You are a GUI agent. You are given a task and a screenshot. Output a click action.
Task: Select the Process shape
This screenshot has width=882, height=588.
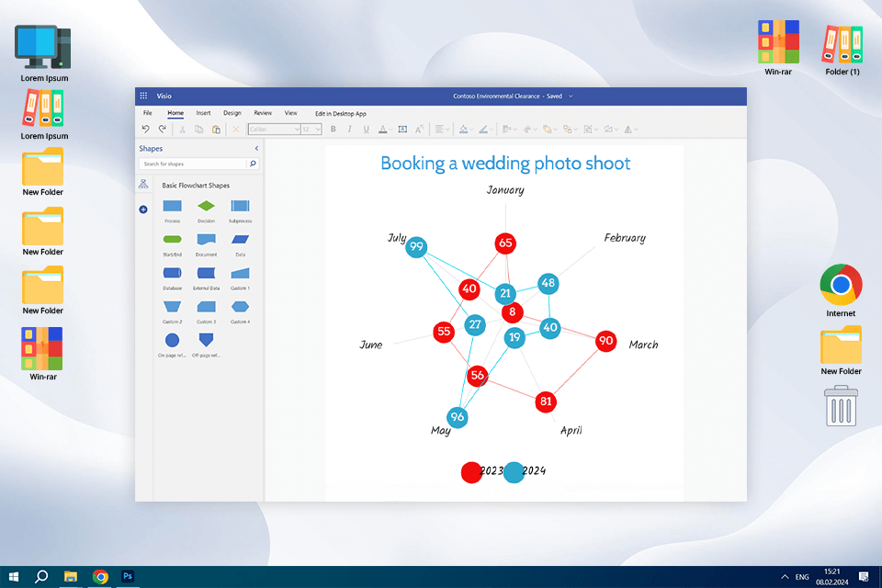172,206
